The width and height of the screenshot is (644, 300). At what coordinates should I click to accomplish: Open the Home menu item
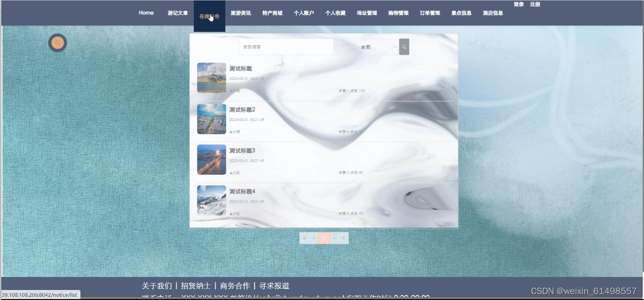(x=146, y=13)
